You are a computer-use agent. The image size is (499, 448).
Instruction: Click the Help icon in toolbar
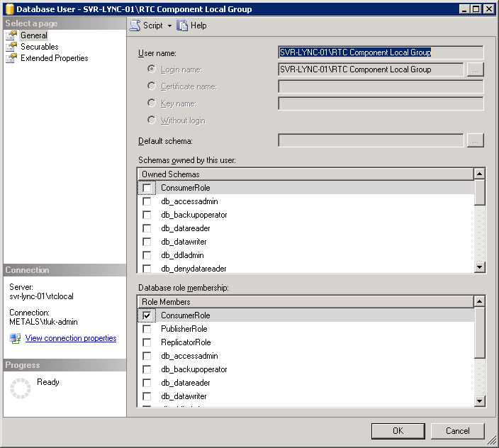coord(182,26)
